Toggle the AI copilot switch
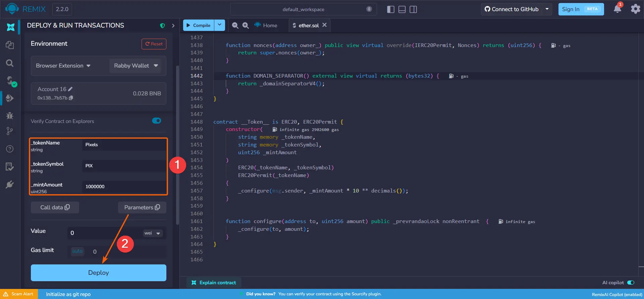 (631, 283)
